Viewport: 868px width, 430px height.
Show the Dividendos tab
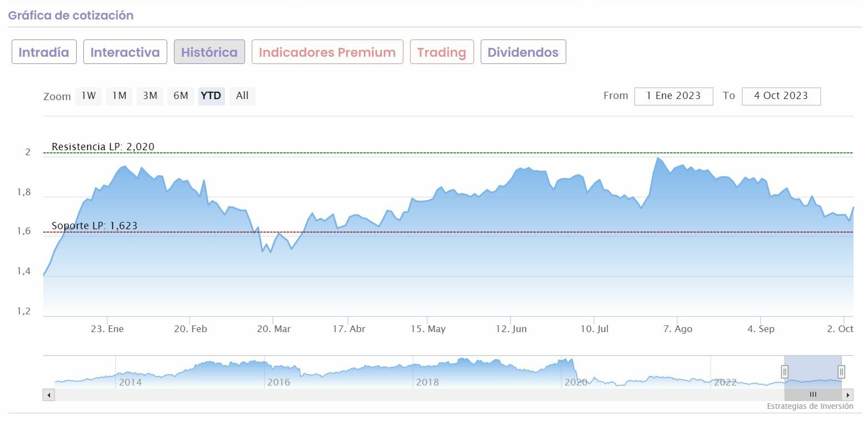point(523,52)
